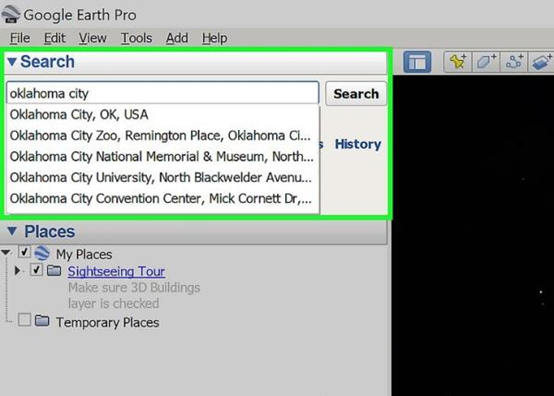Select Oklahoma City National Memorial & Museum suggestion
Screen dimensions: 554x396
click(x=163, y=156)
